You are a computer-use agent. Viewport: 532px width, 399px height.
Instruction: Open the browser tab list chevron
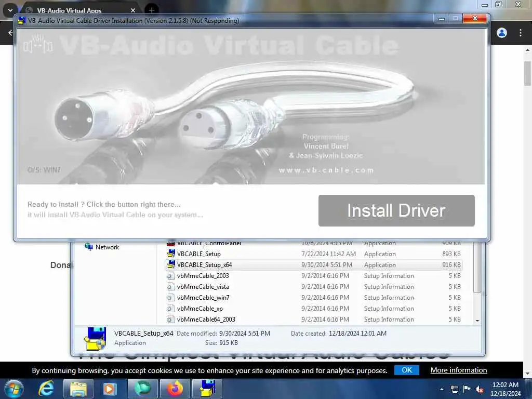(x=10, y=10)
